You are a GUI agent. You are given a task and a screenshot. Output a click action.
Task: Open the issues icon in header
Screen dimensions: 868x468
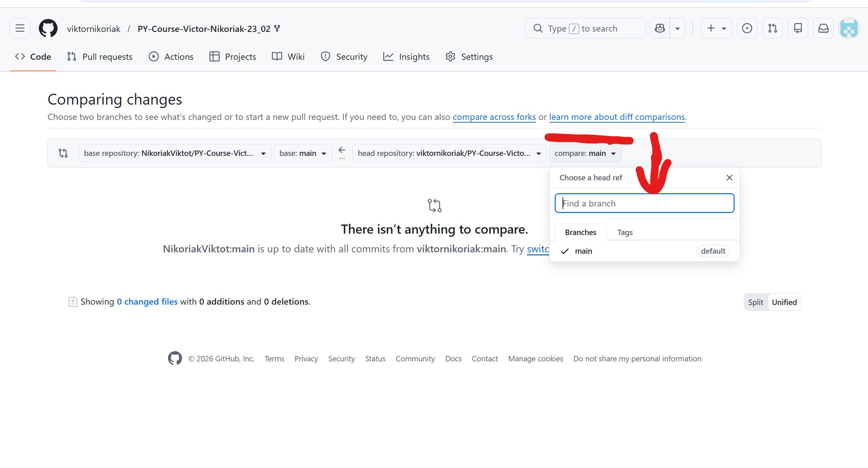click(747, 28)
